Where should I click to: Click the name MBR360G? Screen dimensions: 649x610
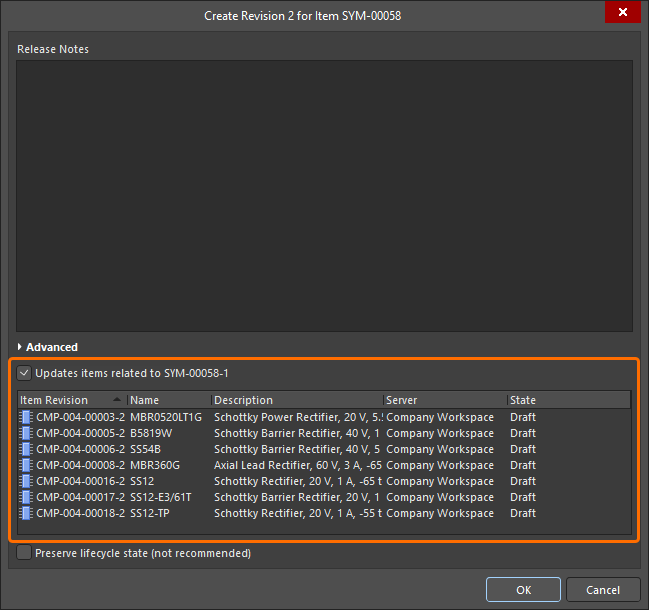pyautogui.click(x=155, y=465)
